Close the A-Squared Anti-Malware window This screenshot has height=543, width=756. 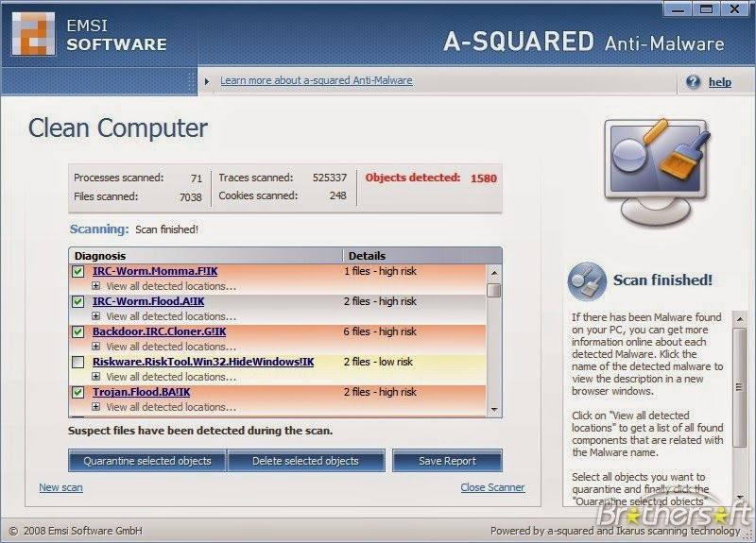pos(734,9)
